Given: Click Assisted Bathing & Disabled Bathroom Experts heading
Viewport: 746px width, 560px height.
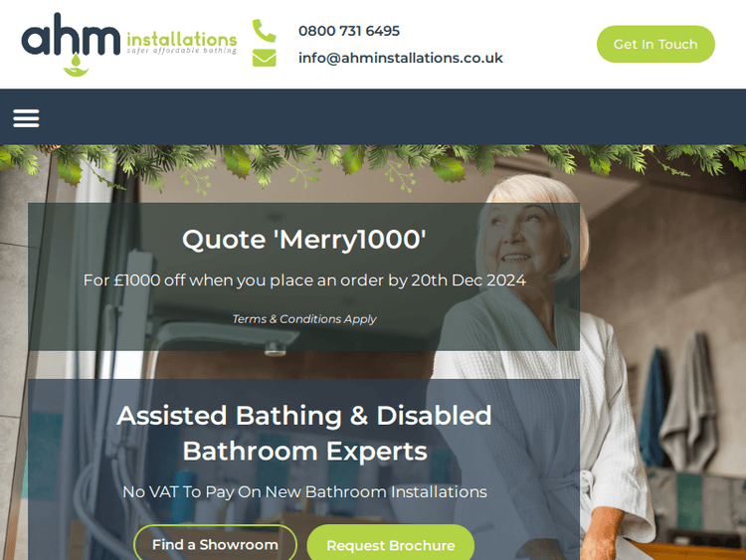Looking at the screenshot, I should click(304, 433).
